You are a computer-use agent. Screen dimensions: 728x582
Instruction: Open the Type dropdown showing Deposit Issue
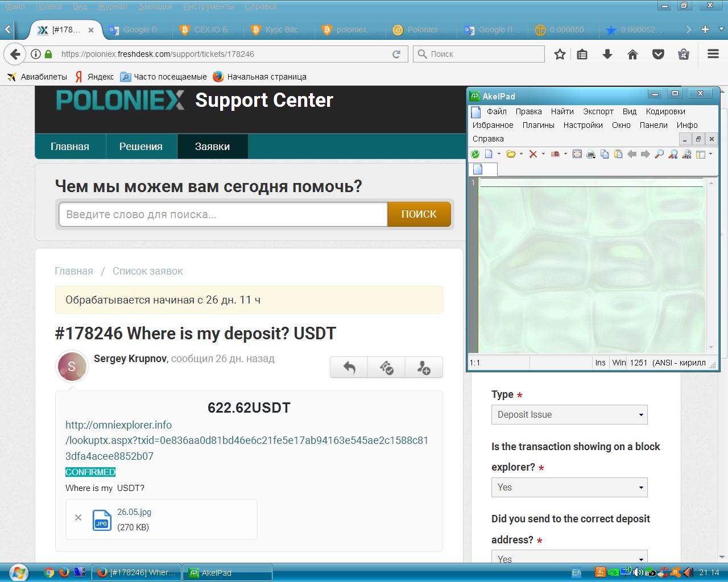coord(569,415)
